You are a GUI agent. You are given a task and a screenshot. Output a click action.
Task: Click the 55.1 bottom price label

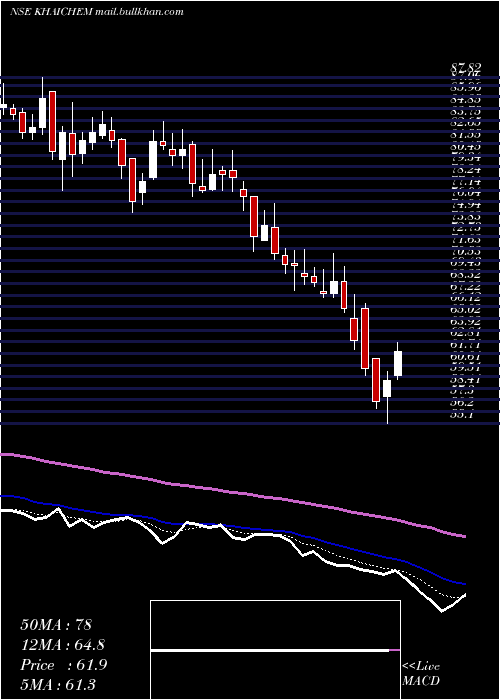(464, 415)
